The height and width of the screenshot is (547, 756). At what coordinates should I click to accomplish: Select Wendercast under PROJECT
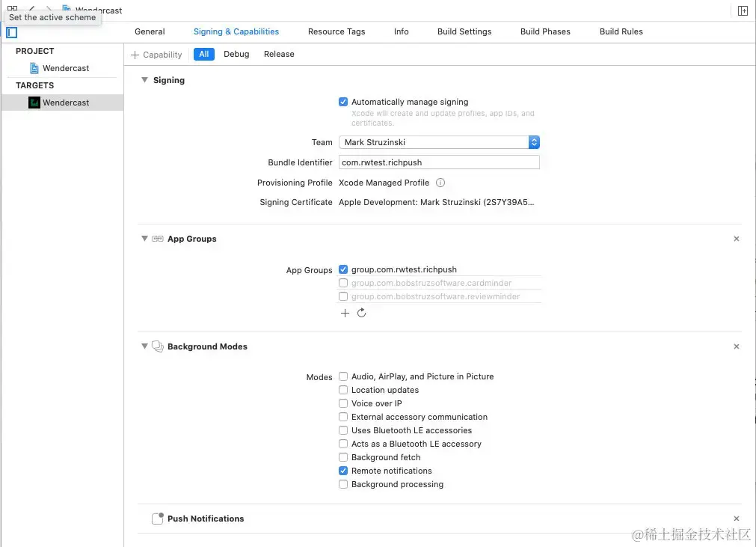click(x=62, y=68)
